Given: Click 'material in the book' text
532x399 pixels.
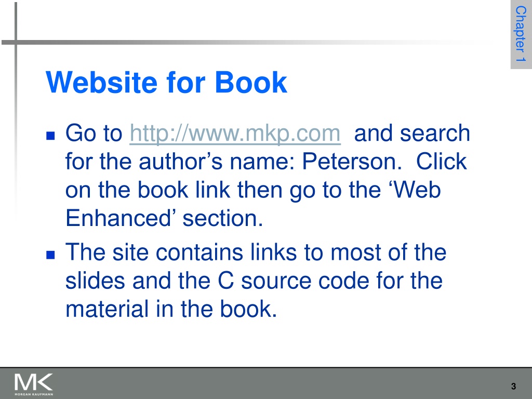Looking at the screenshot, I should tap(171, 309).
